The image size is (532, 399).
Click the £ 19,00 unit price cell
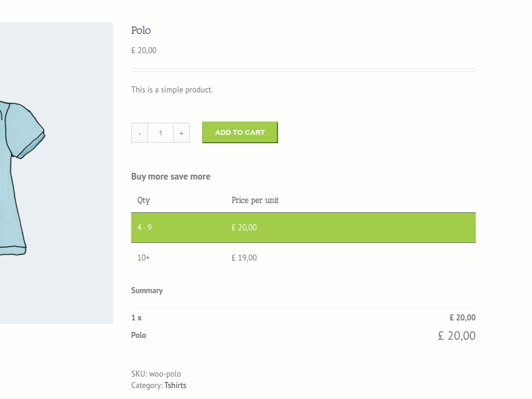pos(244,258)
